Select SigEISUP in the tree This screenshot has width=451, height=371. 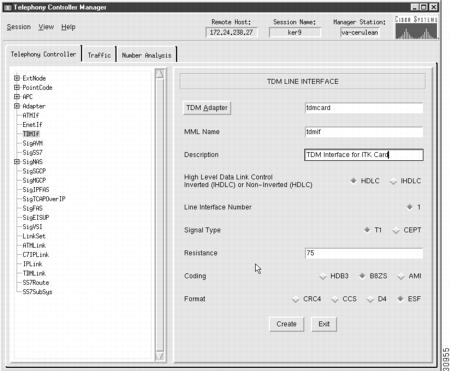point(36,218)
